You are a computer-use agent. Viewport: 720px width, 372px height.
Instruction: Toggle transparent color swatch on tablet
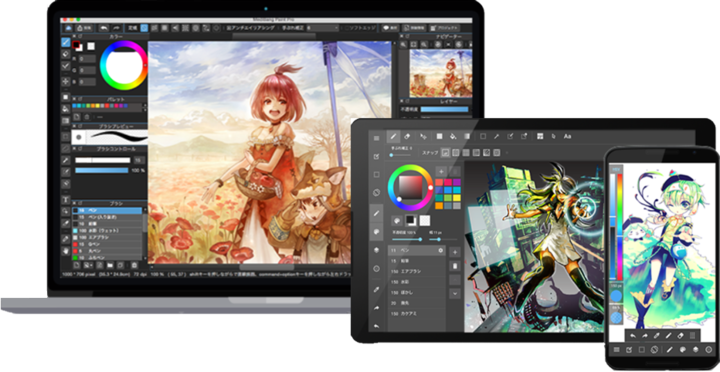tap(425, 221)
